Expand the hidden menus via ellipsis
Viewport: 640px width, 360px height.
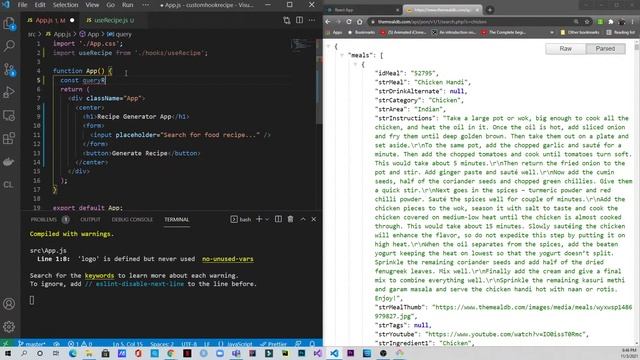point(146,5)
